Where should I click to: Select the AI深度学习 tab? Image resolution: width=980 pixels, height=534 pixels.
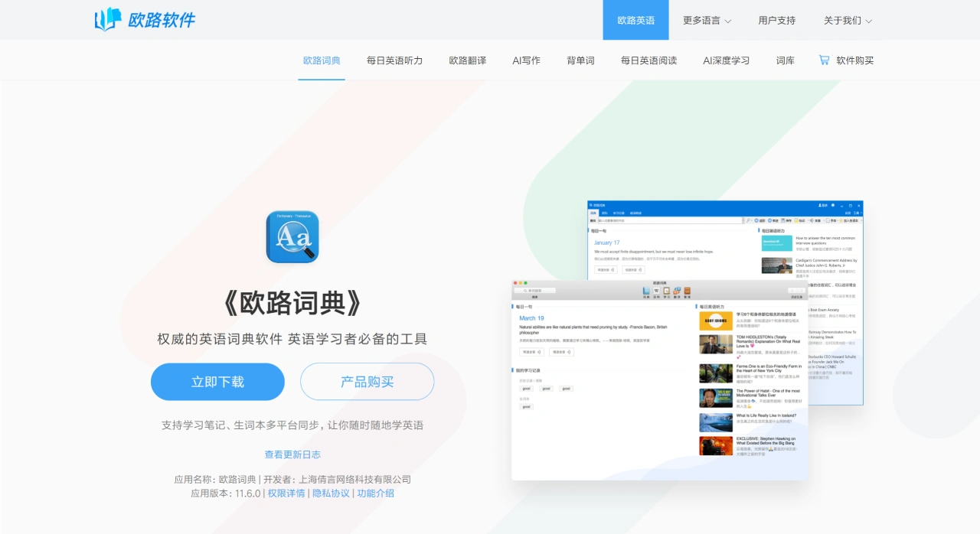click(x=724, y=60)
